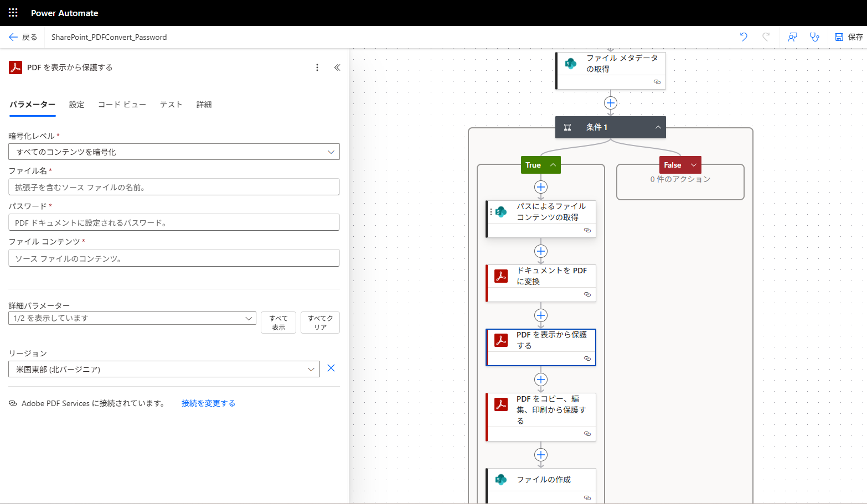Click the パスワード input field
The image size is (867, 504).
[174, 222]
